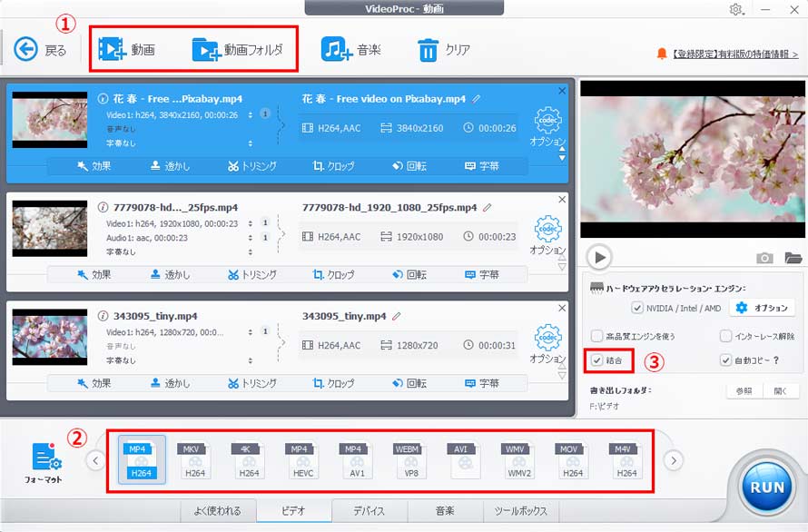Open hardware acceleration オプション button
The width and height of the screenshot is (808, 532).
(762, 308)
